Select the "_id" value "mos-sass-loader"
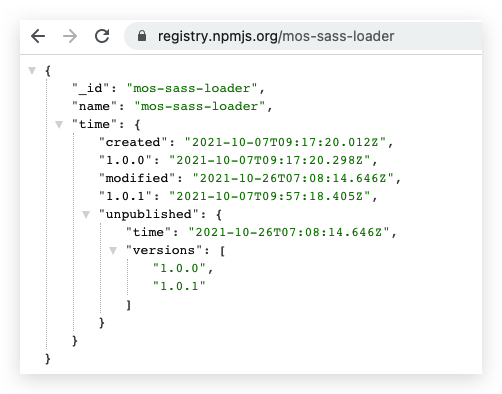The height and width of the screenshot is (394, 502). coord(192,88)
